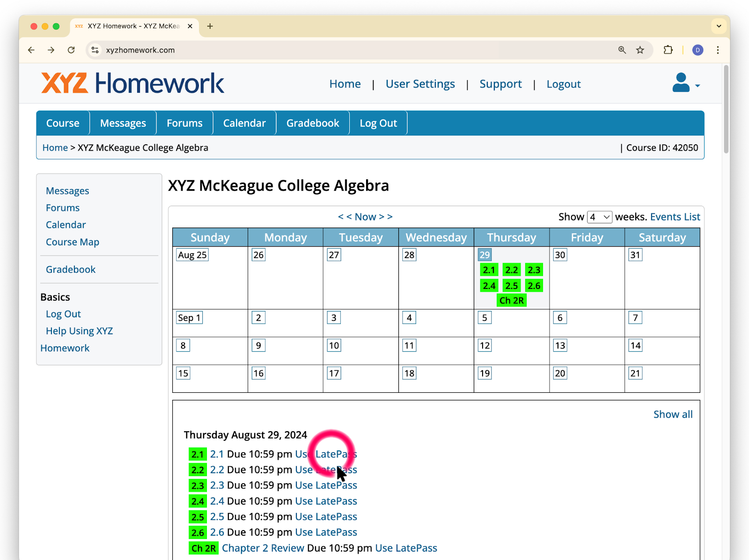
Task: Use LatePass for assignment 2.5
Action: pos(326,517)
